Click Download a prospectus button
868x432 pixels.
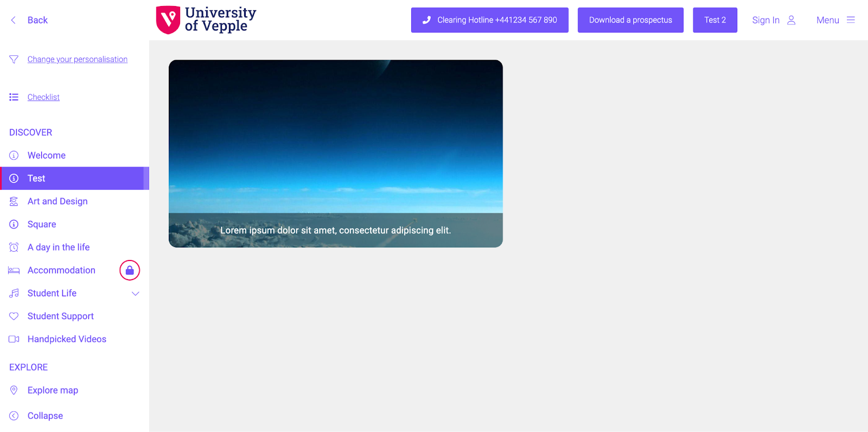pyautogui.click(x=630, y=20)
